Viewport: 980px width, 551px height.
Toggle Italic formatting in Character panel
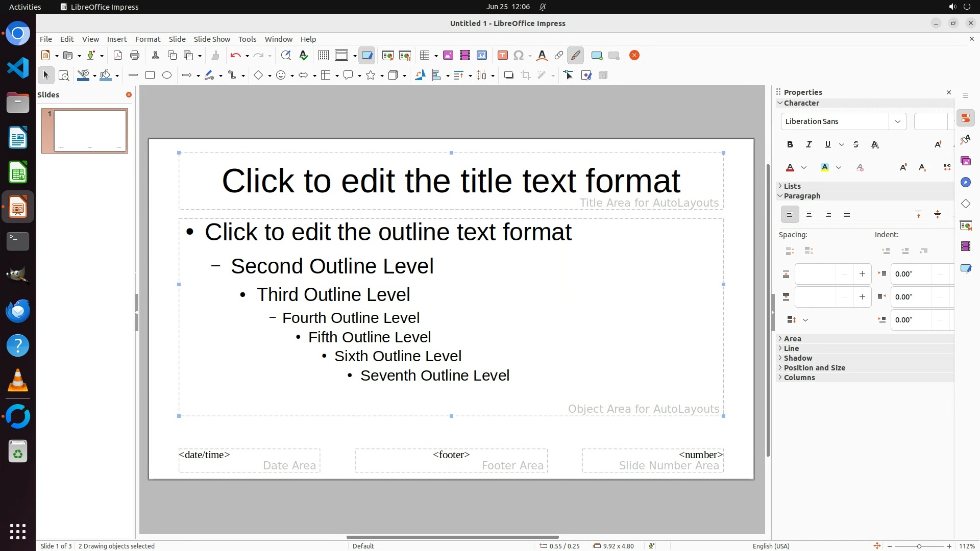pyautogui.click(x=808, y=145)
